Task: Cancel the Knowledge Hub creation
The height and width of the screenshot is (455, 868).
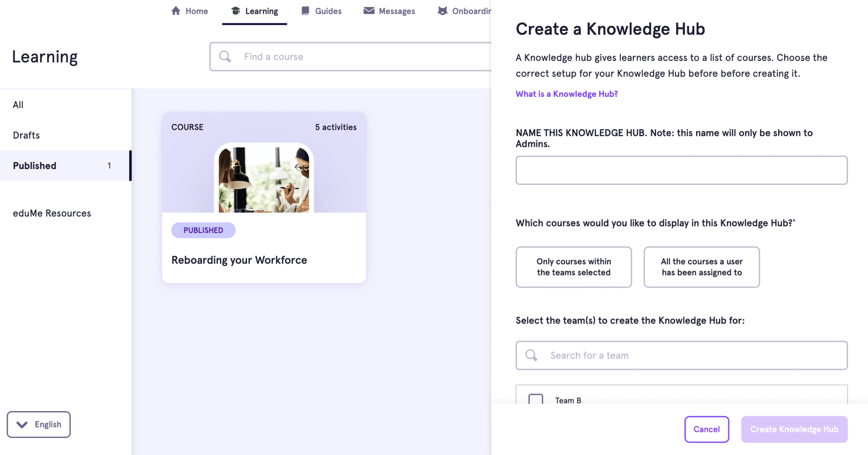Action: point(707,429)
